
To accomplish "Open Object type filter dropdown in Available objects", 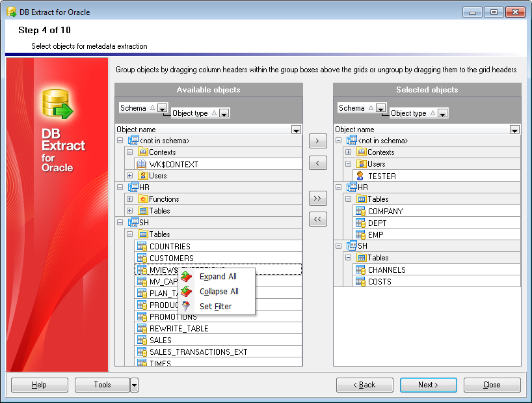I will click(224, 113).
